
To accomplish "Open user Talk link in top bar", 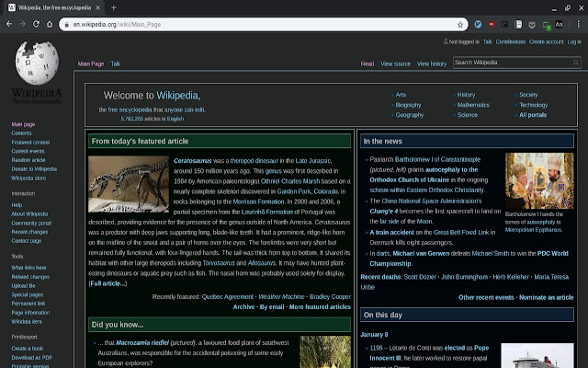I will 487,41.
